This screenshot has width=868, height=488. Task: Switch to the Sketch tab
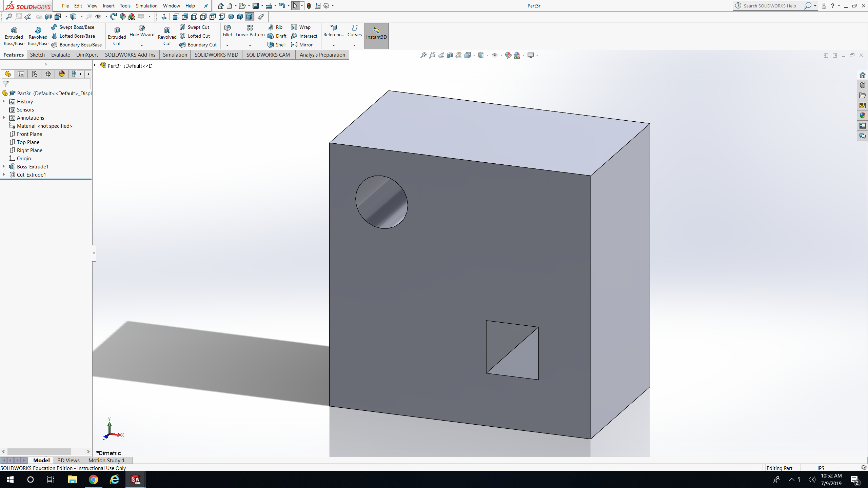[37, 55]
